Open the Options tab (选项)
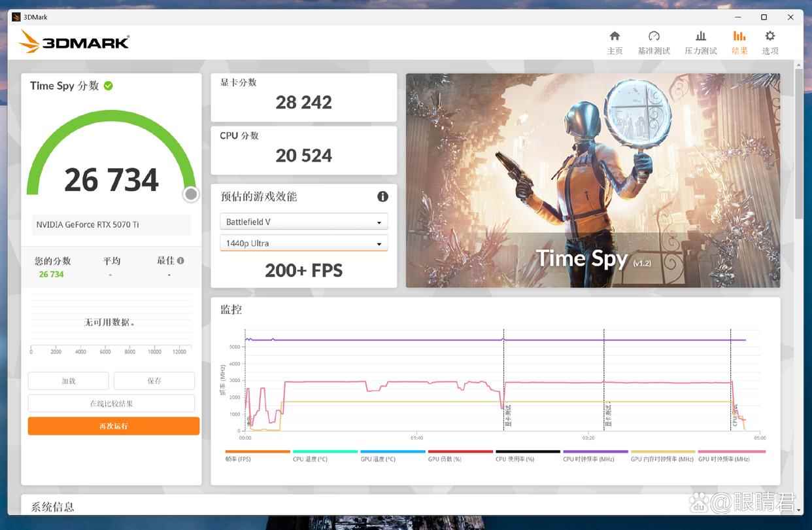Screen dimensions: 812x530 pyautogui.click(x=770, y=43)
